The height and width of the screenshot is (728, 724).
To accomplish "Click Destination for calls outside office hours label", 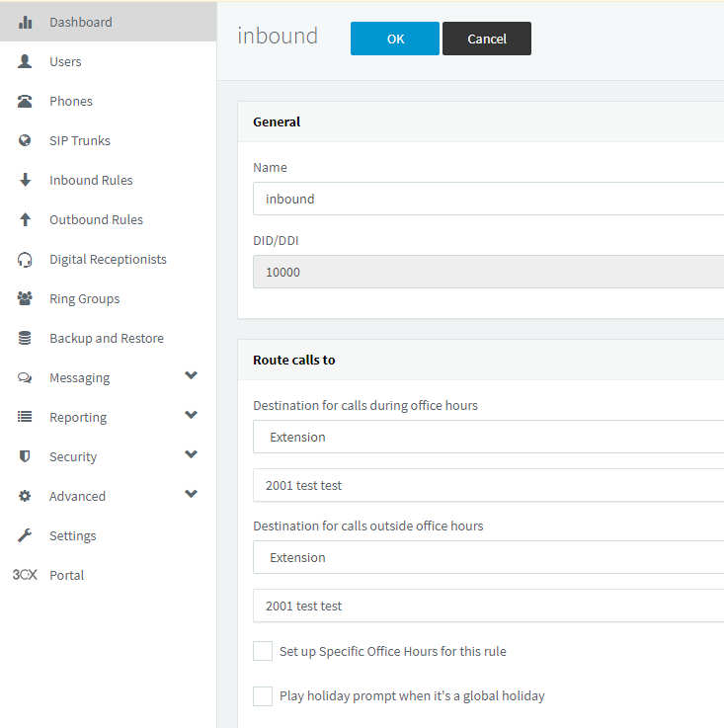I will (x=368, y=526).
